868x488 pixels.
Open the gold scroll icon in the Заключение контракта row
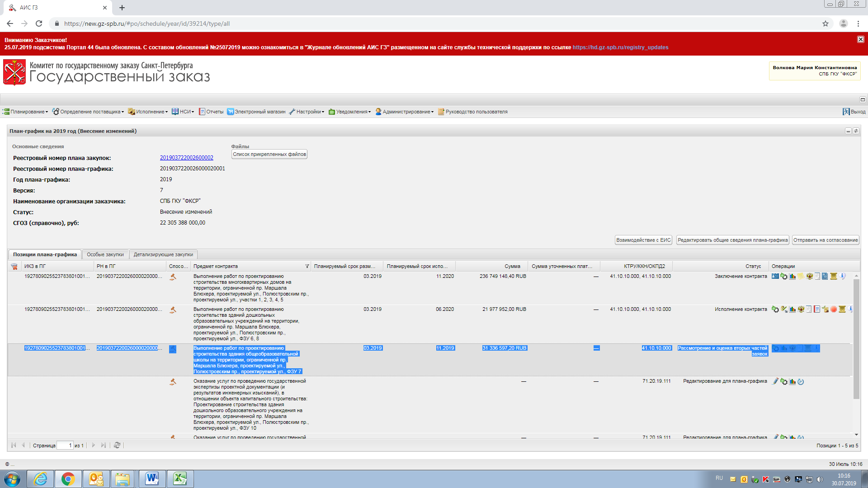tap(834, 276)
